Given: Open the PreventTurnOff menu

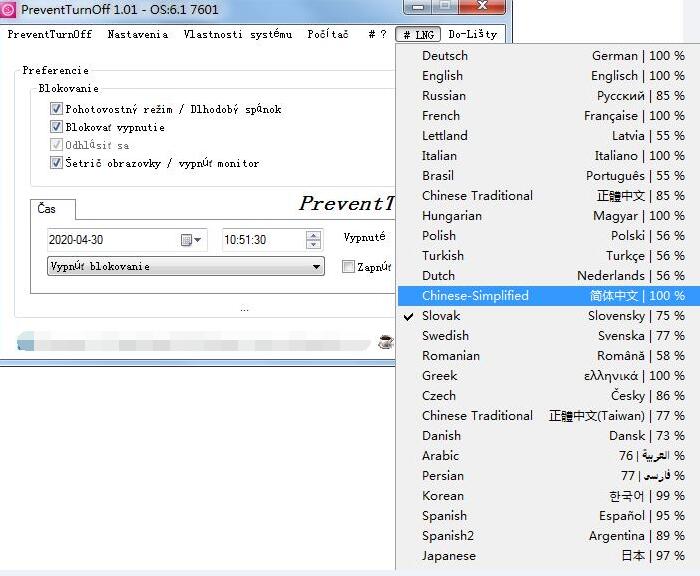Looking at the screenshot, I should 50,34.
